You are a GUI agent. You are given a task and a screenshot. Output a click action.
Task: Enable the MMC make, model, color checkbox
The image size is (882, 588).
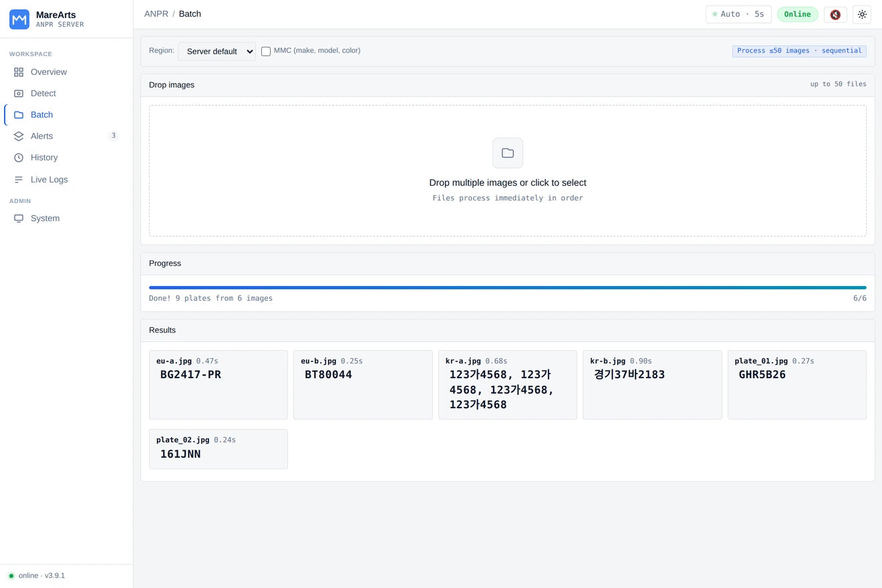266,51
